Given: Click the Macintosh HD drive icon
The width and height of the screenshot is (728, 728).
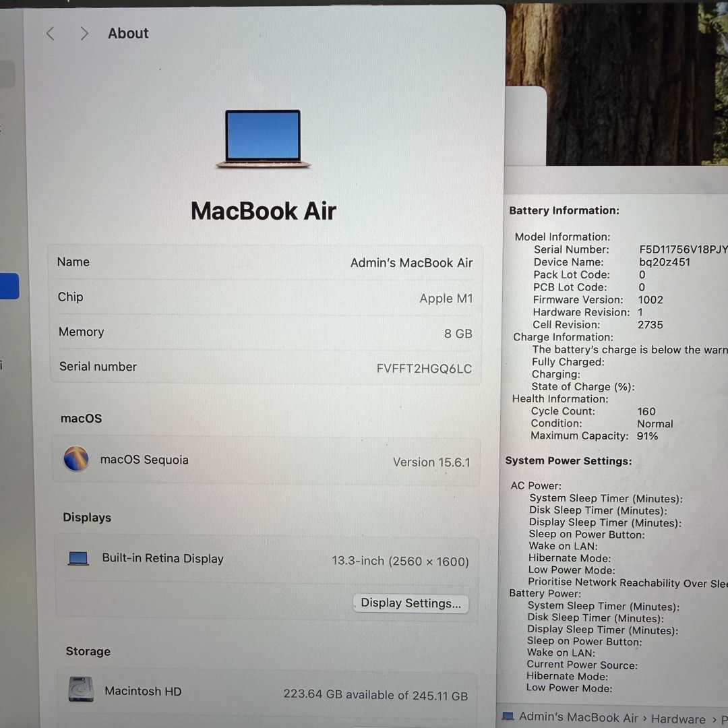Looking at the screenshot, I should tap(81, 689).
